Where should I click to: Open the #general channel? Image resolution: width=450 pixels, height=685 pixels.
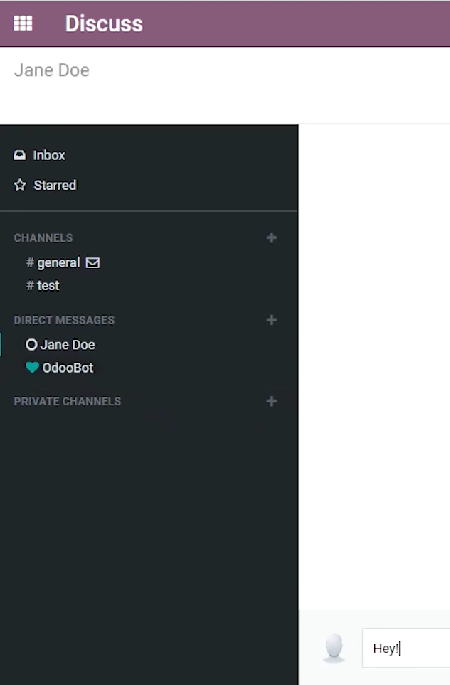(x=53, y=263)
